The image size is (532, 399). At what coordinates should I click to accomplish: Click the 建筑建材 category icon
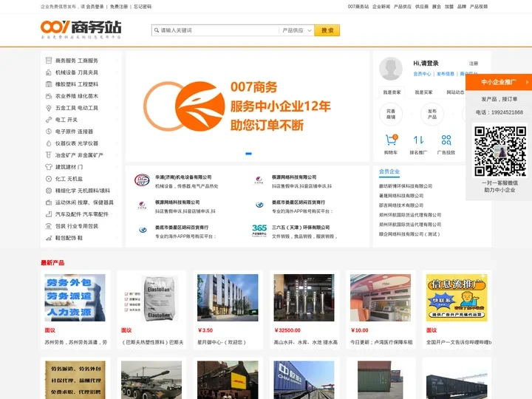coord(49,167)
